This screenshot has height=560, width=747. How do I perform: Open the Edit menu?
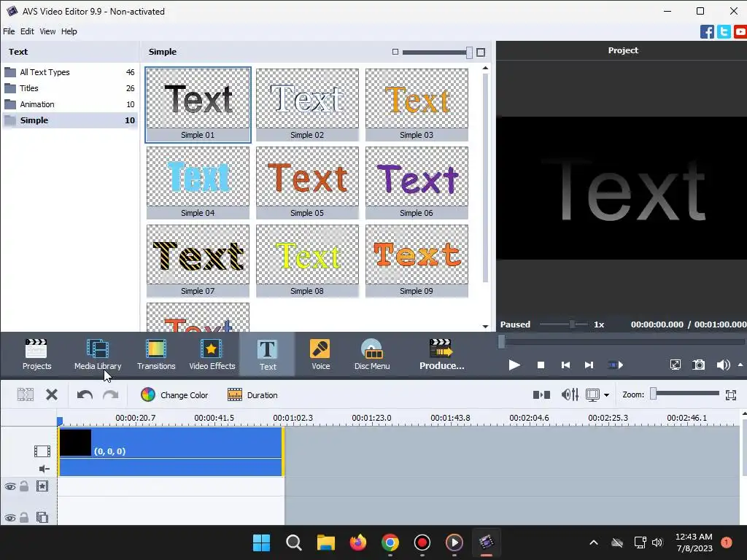(27, 31)
